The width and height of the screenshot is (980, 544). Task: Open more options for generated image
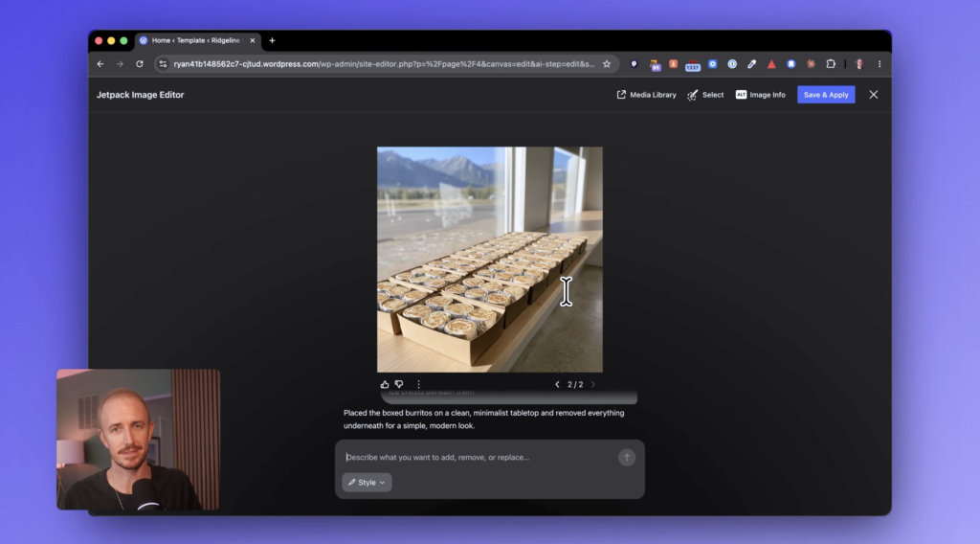(419, 385)
